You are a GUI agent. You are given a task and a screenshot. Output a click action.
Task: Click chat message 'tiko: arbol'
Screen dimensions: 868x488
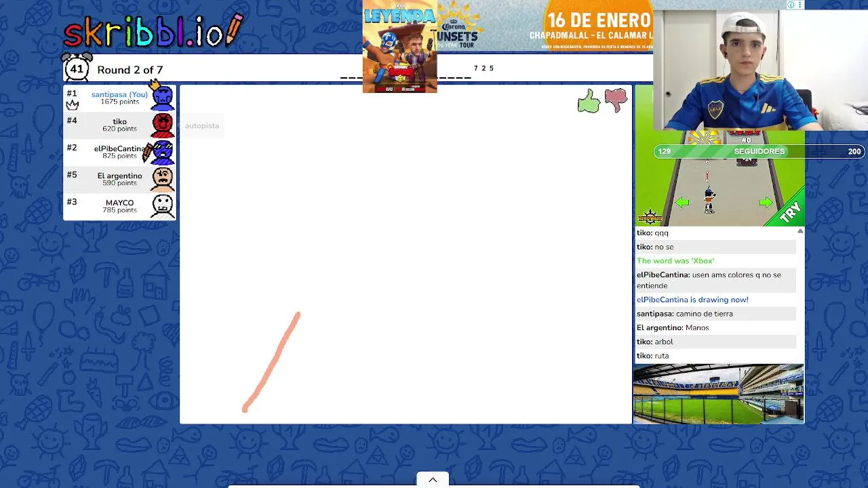pyautogui.click(x=715, y=342)
